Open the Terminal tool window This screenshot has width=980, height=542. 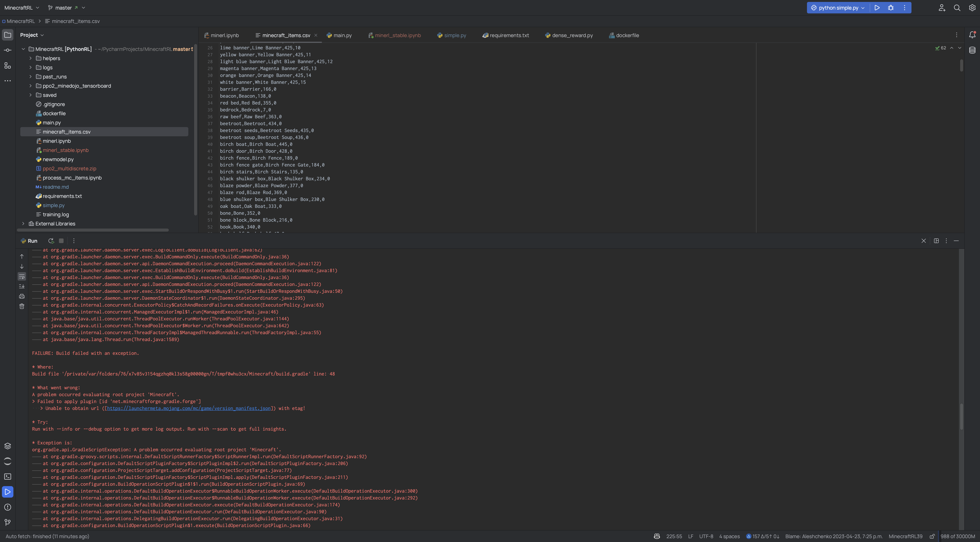pyautogui.click(x=8, y=476)
